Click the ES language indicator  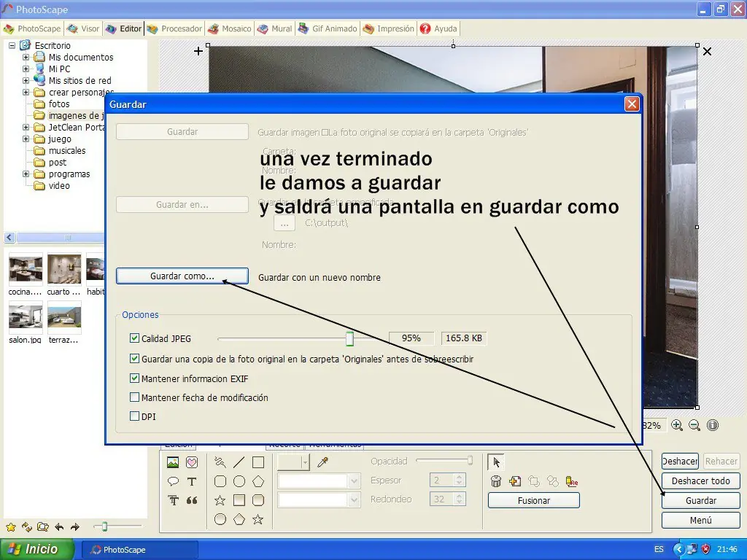pyautogui.click(x=659, y=549)
